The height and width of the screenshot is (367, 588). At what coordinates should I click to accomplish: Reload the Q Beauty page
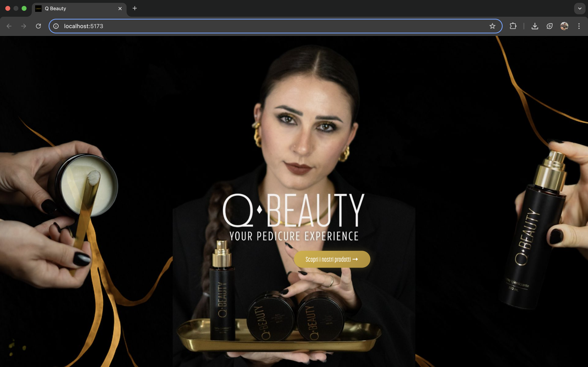pyautogui.click(x=38, y=26)
